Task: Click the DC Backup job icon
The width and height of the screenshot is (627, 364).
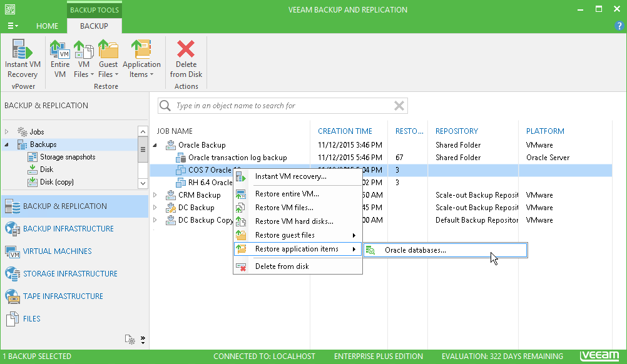Action: pyautogui.click(x=171, y=208)
